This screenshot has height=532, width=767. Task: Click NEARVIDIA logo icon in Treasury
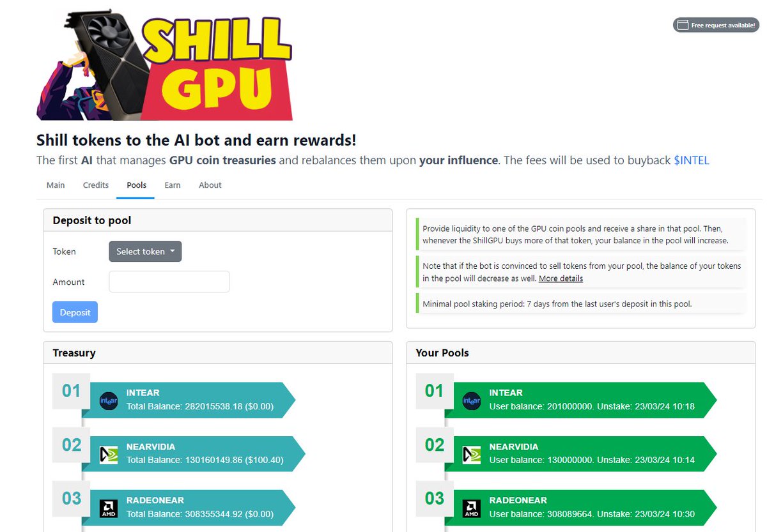pyautogui.click(x=109, y=455)
